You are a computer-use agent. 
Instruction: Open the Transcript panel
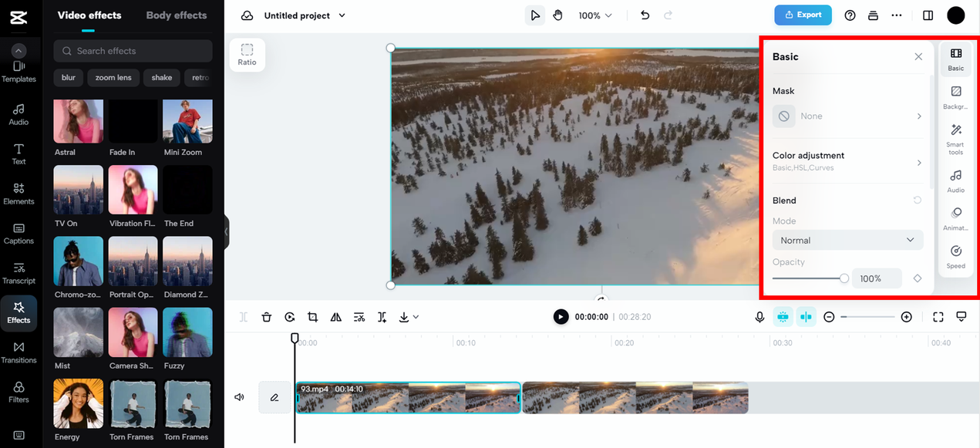19,274
